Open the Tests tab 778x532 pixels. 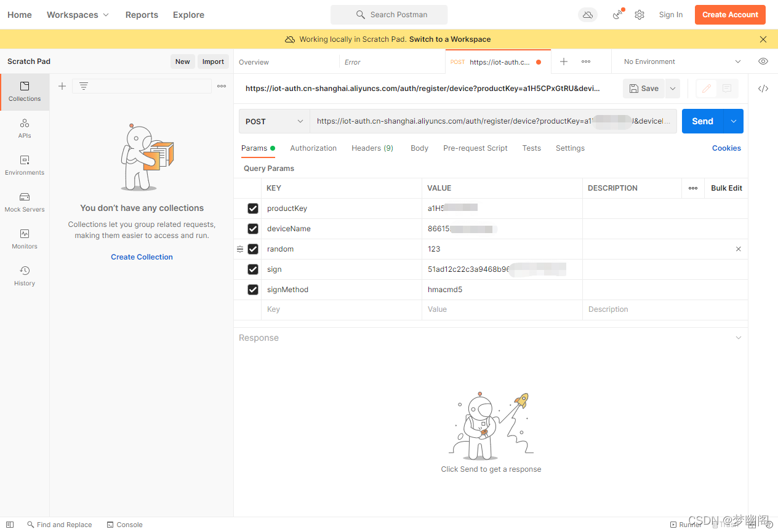click(x=532, y=148)
